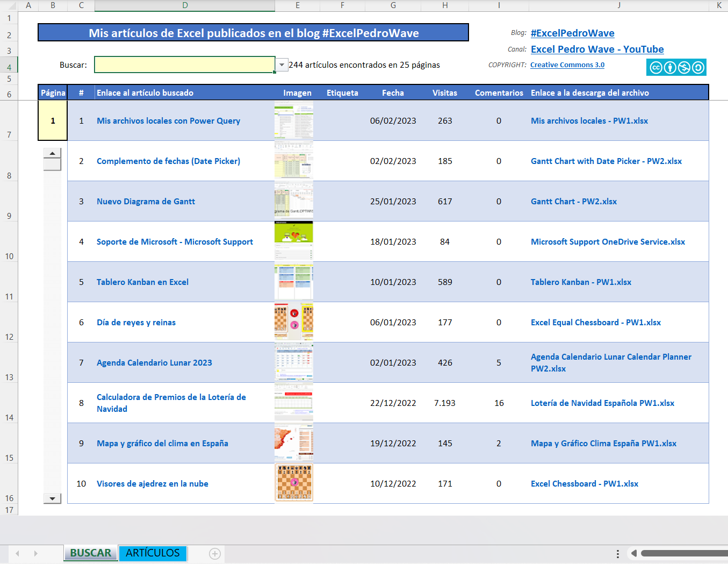The width and height of the screenshot is (728, 564).
Task: Click the Fecha column header
Action: point(393,93)
